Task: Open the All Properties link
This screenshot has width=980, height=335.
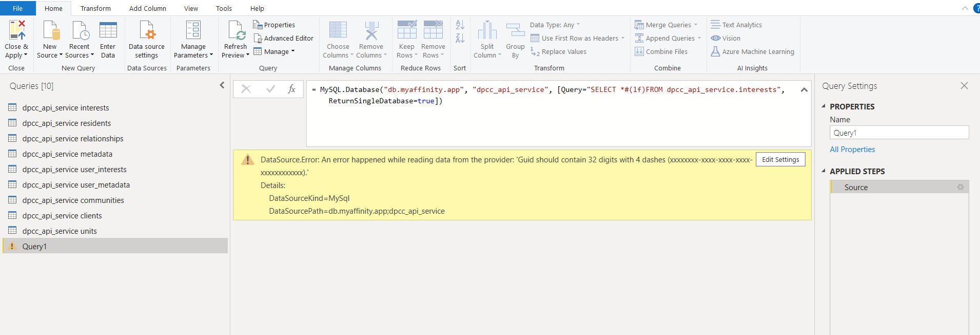Action: pos(852,150)
